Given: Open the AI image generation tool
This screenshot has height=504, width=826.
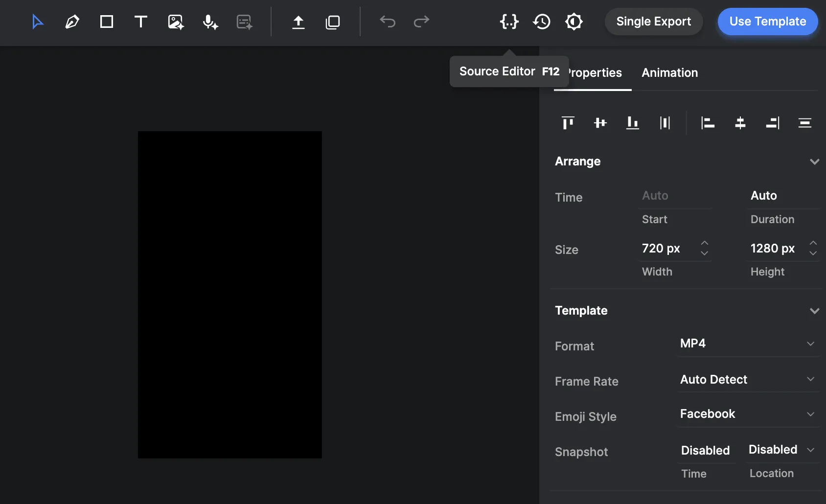Looking at the screenshot, I should (175, 22).
